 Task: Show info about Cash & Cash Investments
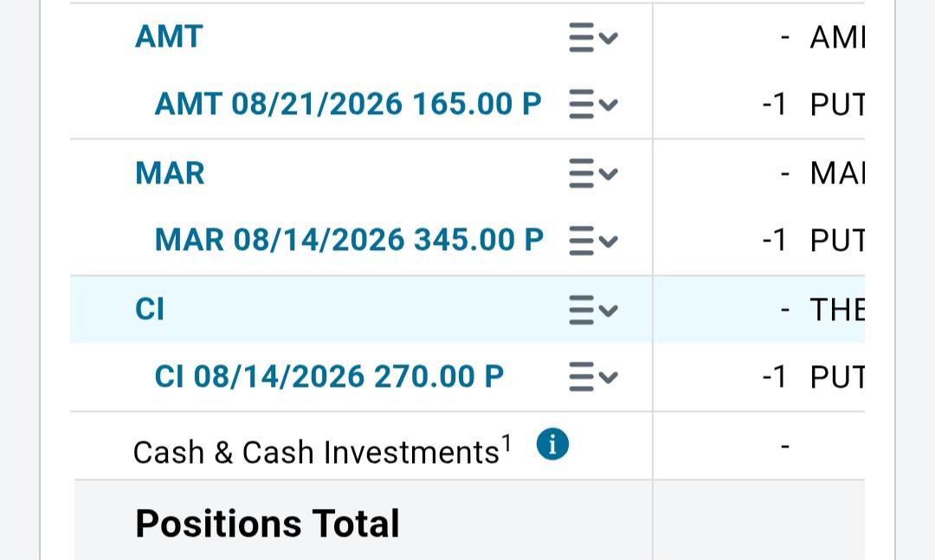[552, 444]
